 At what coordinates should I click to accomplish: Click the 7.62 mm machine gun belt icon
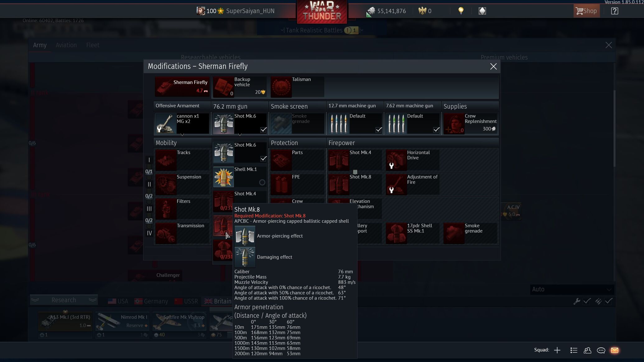pyautogui.click(x=396, y=124)
